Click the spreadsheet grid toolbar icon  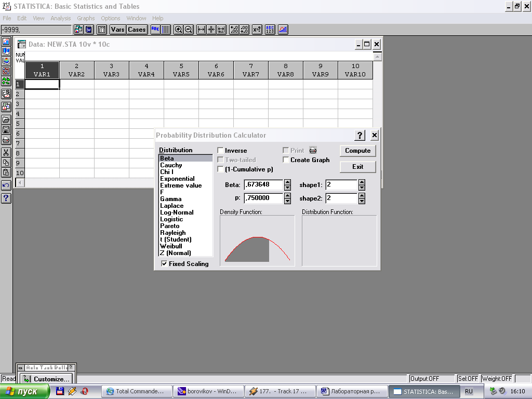[101, 30]
